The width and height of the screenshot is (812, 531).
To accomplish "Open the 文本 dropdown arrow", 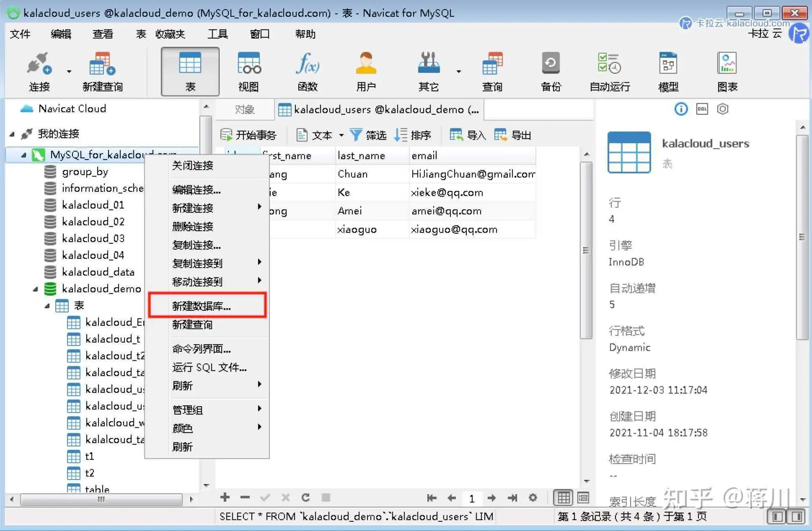I will click(x=341, y=135).
